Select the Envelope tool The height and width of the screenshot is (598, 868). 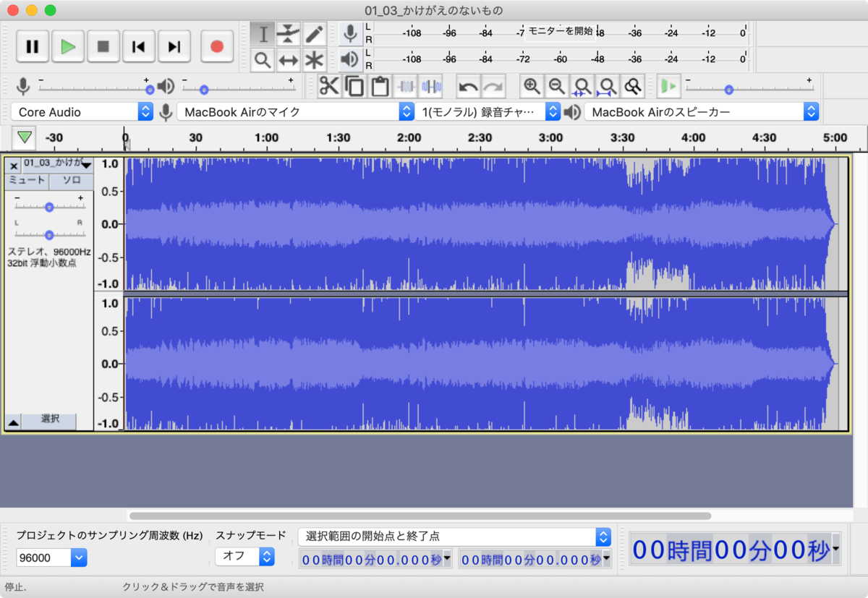click(x=289, y=34)
